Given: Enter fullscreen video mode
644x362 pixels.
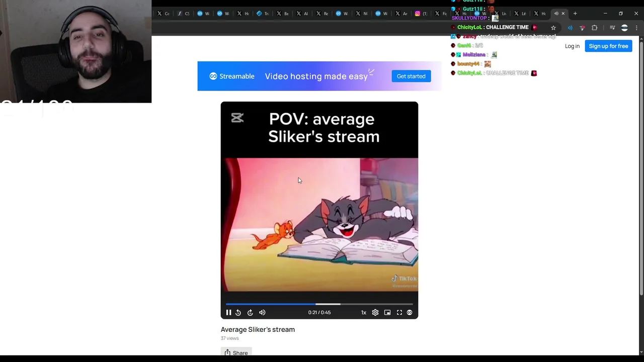Looking at the screenshot, I should [x=399, y=312].
